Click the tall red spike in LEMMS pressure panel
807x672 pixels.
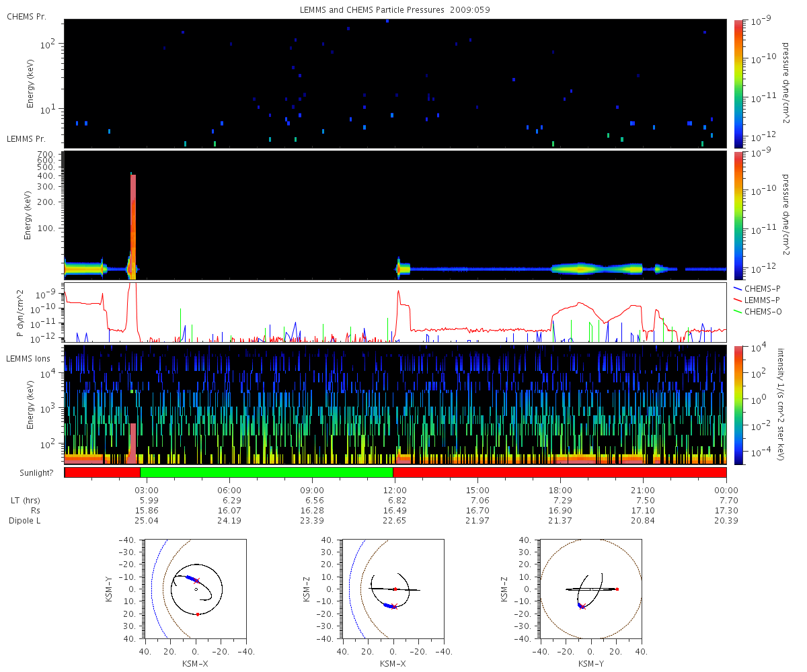[132, 222]
